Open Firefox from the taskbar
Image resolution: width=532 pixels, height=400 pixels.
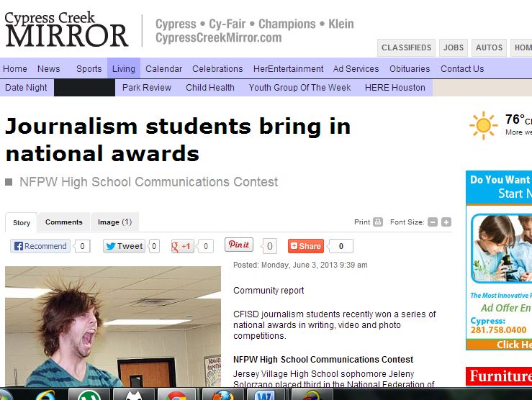(222, 394)
